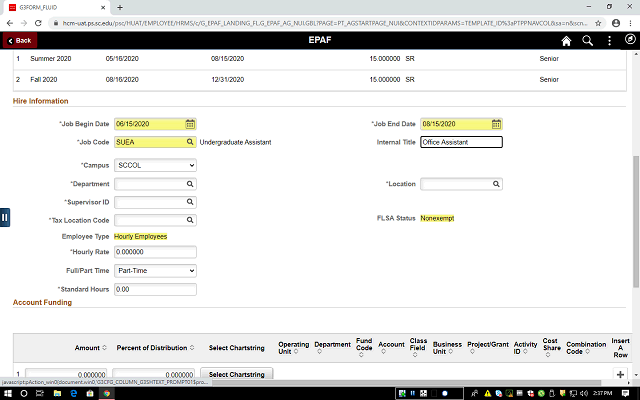Open calendar picker for Job Begin Date
The height and width of the screenshot is (400, 640).
tap(190, 124)
